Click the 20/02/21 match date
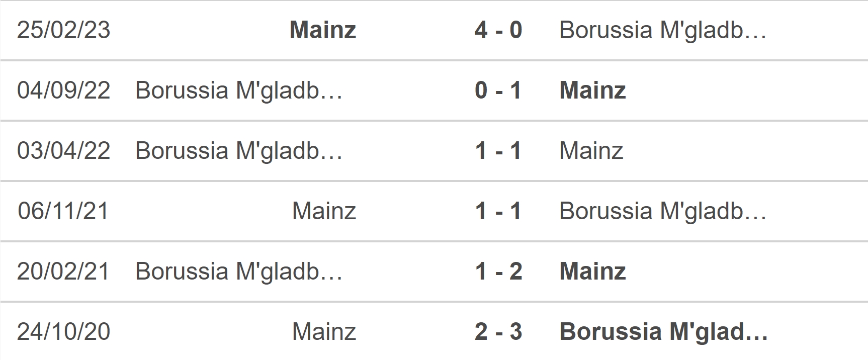 point(63,272)
